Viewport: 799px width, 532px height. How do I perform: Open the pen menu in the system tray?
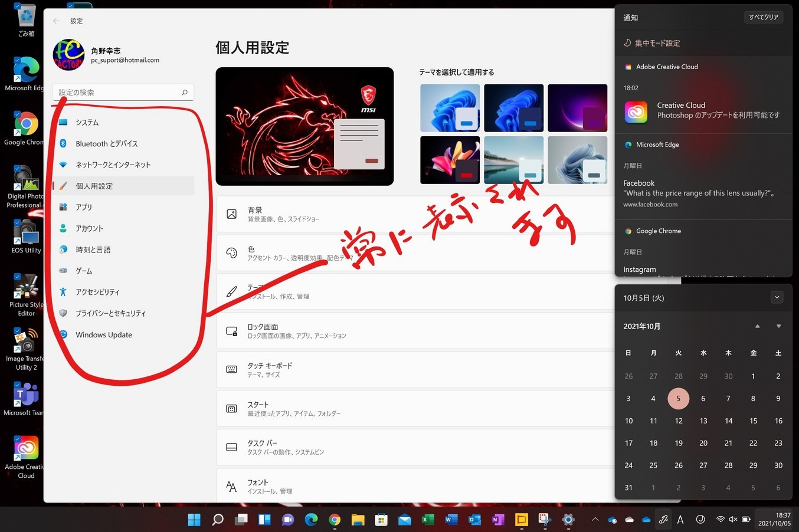663,520
